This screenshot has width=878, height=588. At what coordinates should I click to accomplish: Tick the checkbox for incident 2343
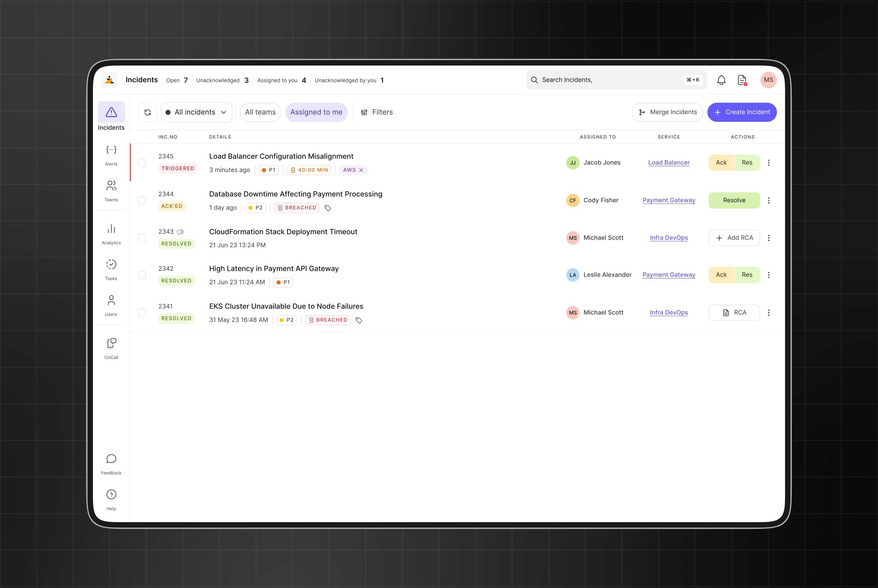(142, 238)
